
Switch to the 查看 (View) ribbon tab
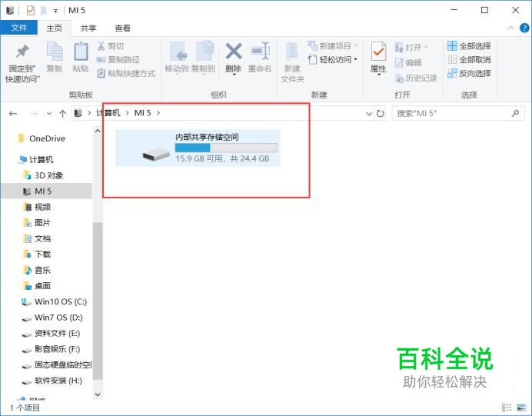[x=122, y=28]
